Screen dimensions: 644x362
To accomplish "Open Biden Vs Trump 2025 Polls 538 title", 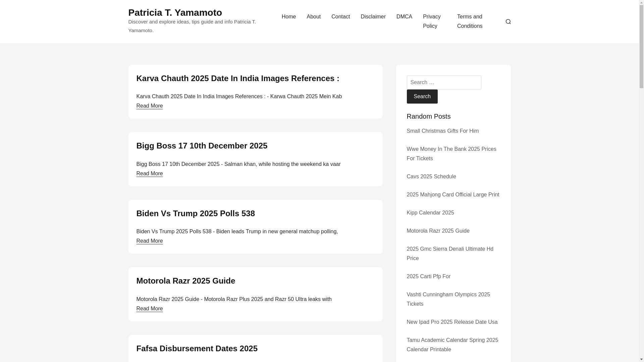I will (195, 214).
